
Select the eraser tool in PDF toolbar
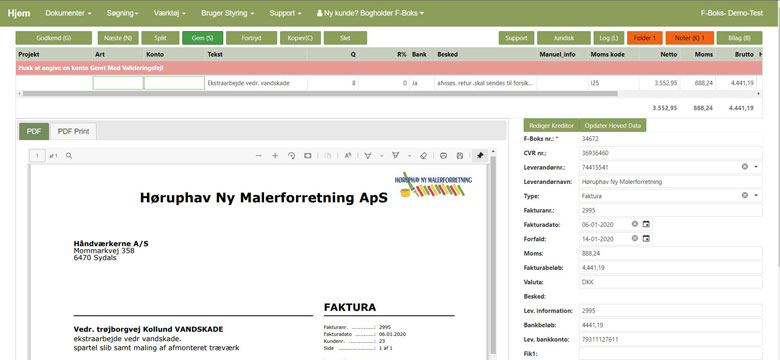pos(423,156)
